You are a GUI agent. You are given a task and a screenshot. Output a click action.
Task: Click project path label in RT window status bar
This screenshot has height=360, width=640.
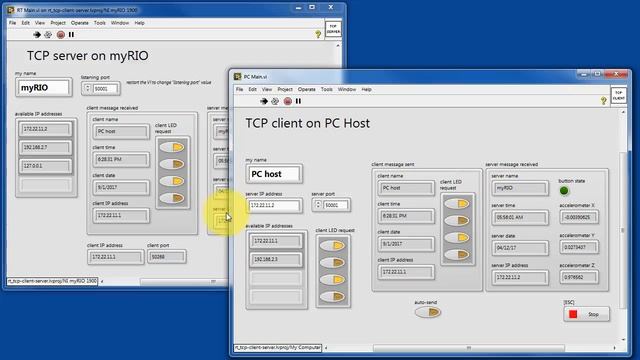[52, 281]
